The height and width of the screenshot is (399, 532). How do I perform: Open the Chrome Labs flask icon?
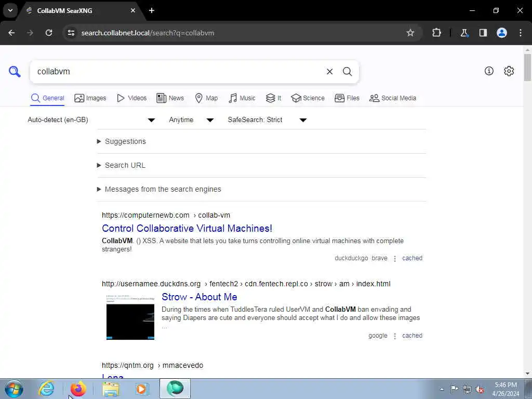coord(464,33)
